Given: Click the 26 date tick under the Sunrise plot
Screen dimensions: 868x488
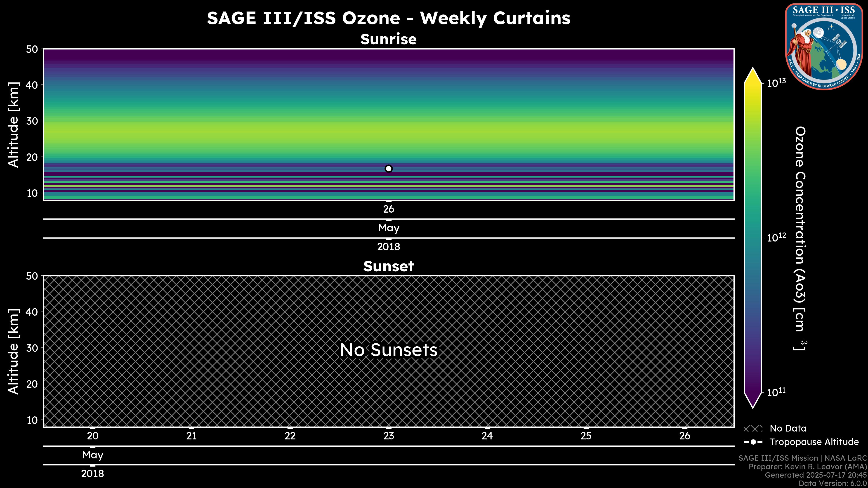Looking at the screenshot, I should [x=389, y=209].
